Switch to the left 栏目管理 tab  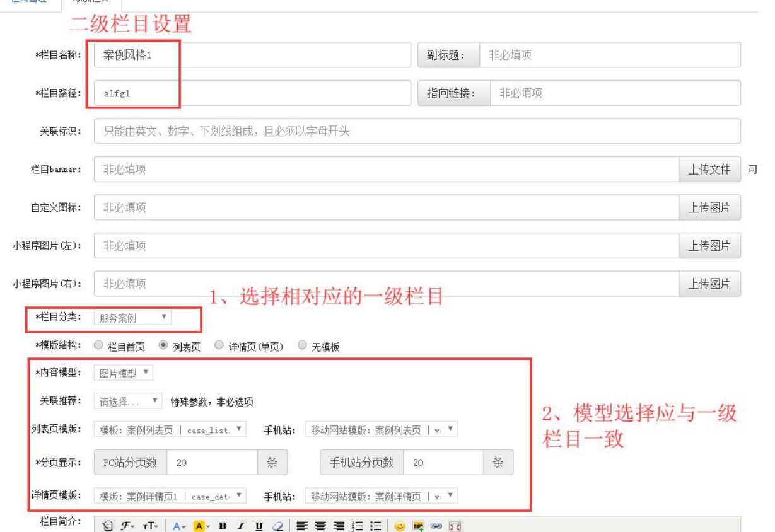click(28, 2)
